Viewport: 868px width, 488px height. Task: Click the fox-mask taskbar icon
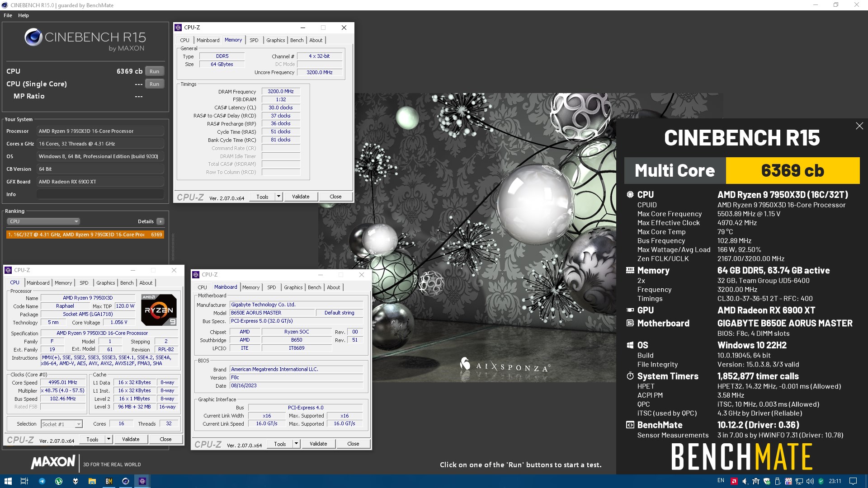coord(75,481)
